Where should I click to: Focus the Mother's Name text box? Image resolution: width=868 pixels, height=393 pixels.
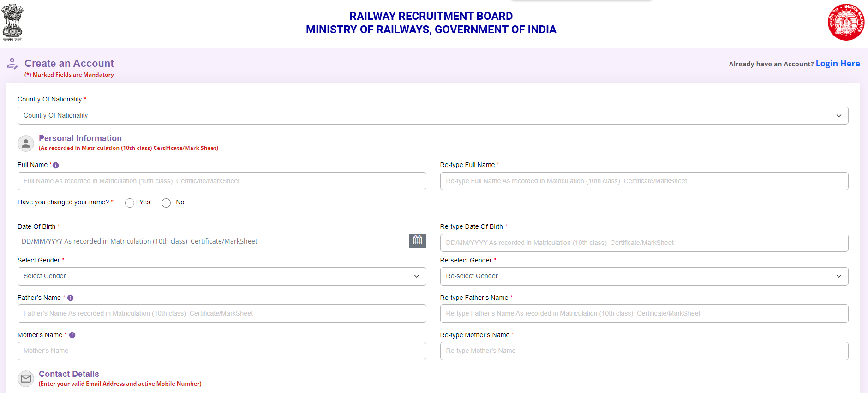pyautogui.click(x=221, y=351)
